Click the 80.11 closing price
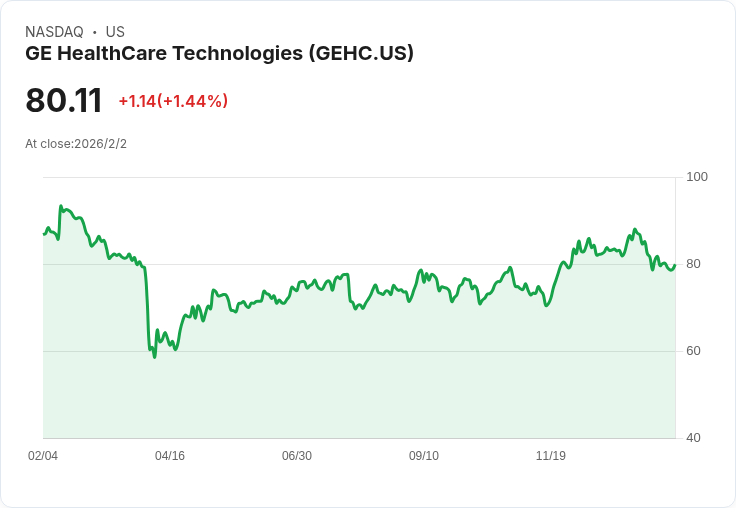This screenshot has height=508, width=736. pos(63,101)
